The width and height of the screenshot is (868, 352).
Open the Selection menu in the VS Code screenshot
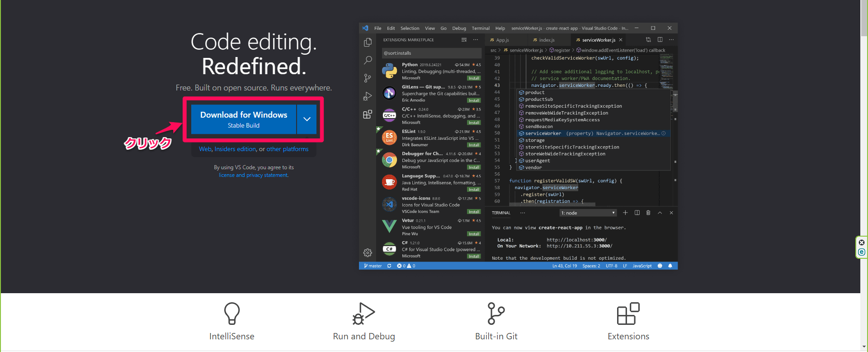point(410,28)
